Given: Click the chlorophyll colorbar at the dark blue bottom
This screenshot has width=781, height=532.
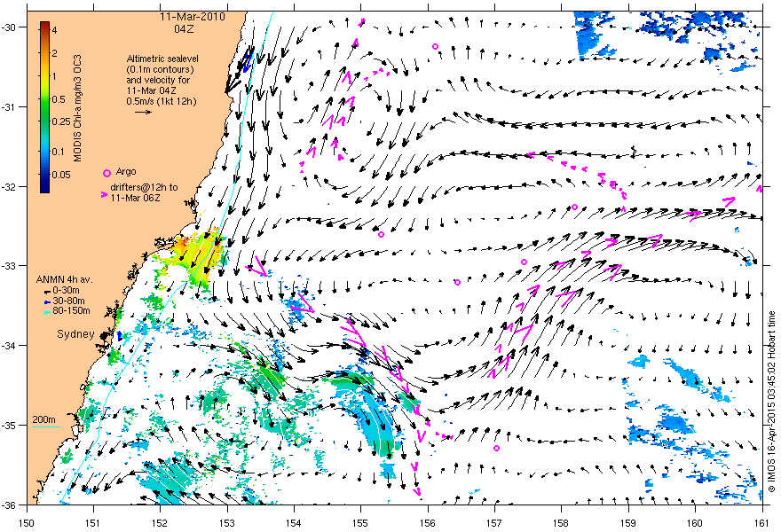Looking at the screenshot, I should tap(44, 188).
